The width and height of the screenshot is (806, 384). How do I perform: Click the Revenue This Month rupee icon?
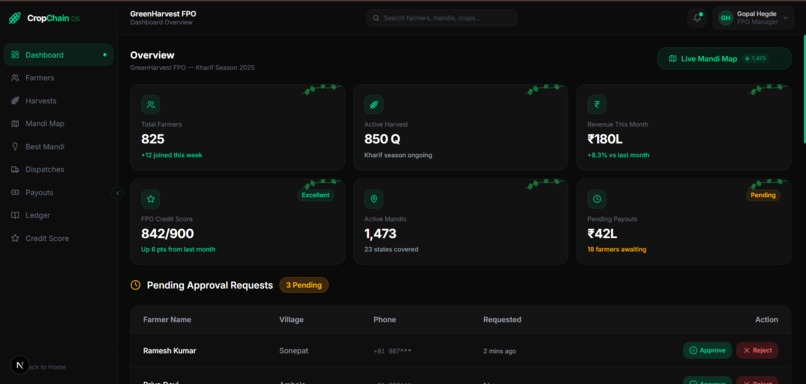(x=597, y=104)
